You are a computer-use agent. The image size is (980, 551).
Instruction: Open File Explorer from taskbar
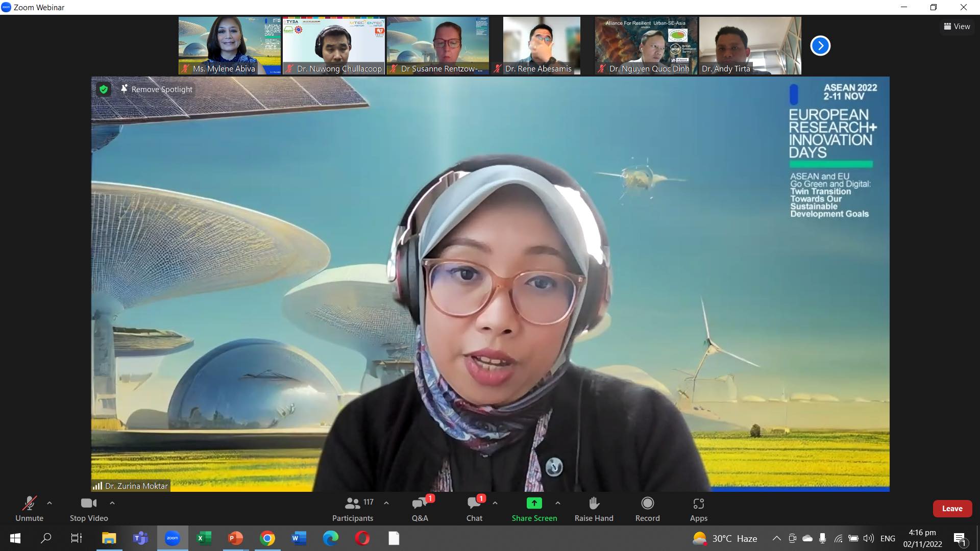(x=109, y=538)
